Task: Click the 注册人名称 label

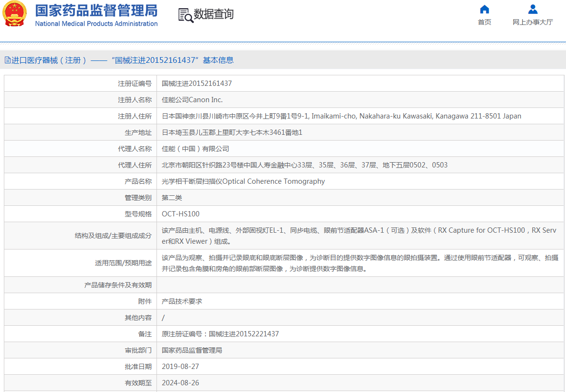Action: coord(134,99)
